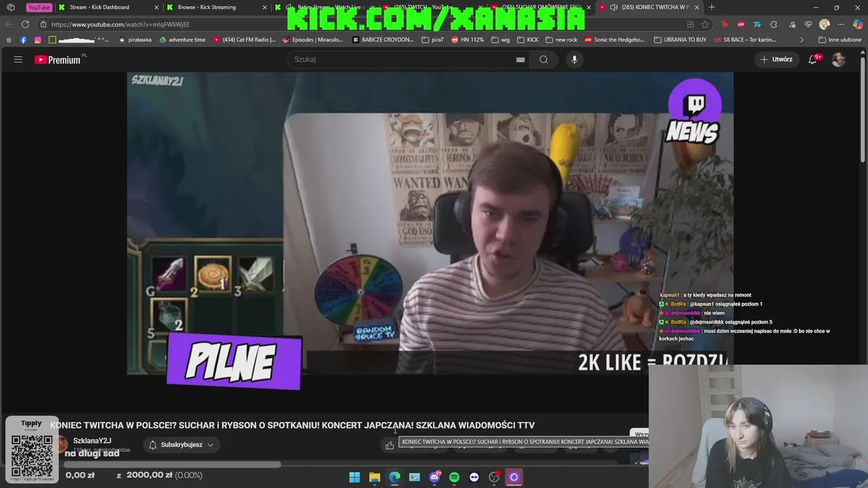The image size is (868, 488).
Task: Open the browser profile avatar
Action: coord(825,24)
